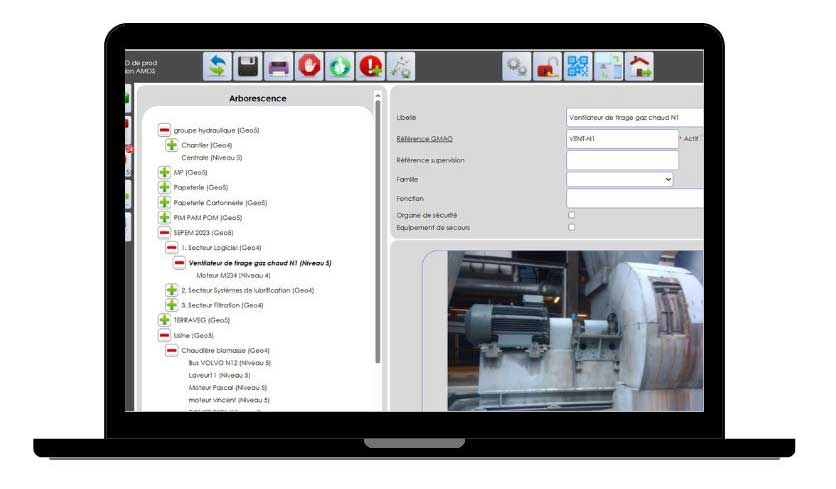836x489 pixels.
Task: Open the gears settings icon
Action: click(x=516, y=67)
